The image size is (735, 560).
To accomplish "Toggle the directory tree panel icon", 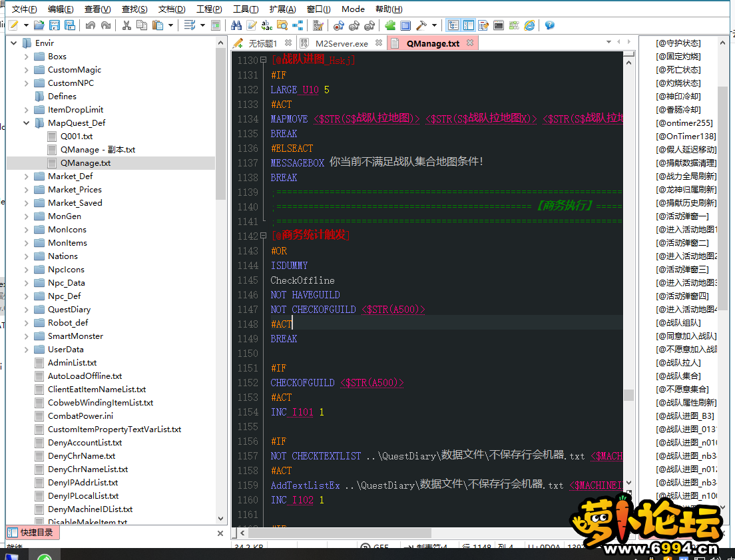I will (453, 25).
